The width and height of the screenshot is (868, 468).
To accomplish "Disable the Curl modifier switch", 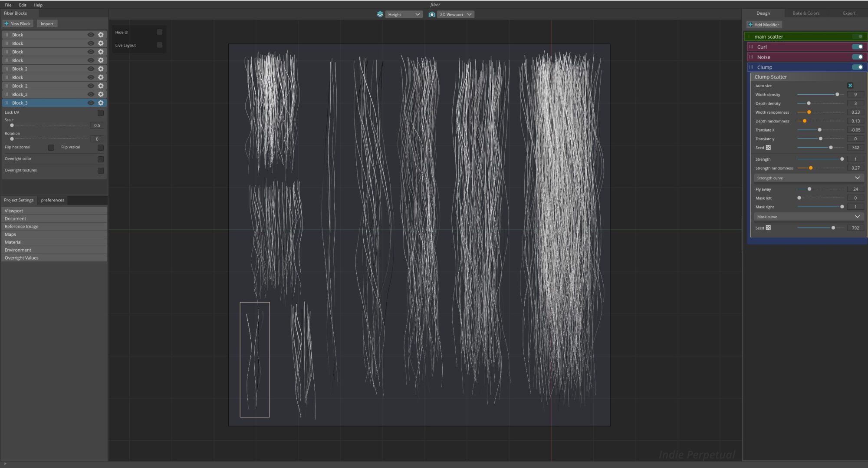I will tap(857, 47).
